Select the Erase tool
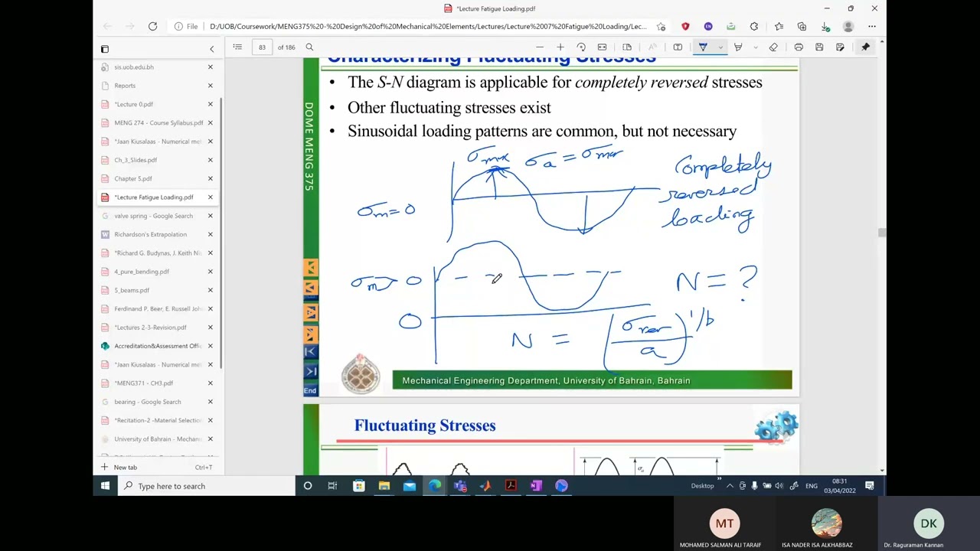The width and height of the screenshot is (980, 551). click(773, 47)
